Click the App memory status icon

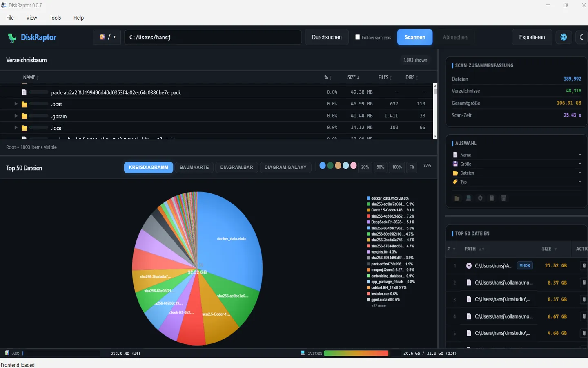(7, 353)
